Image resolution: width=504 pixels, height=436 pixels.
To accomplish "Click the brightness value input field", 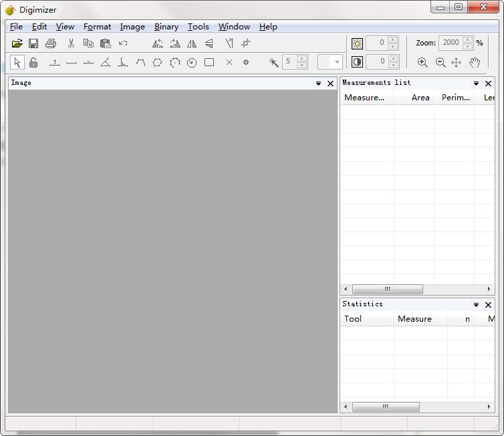I will (377, 43).
